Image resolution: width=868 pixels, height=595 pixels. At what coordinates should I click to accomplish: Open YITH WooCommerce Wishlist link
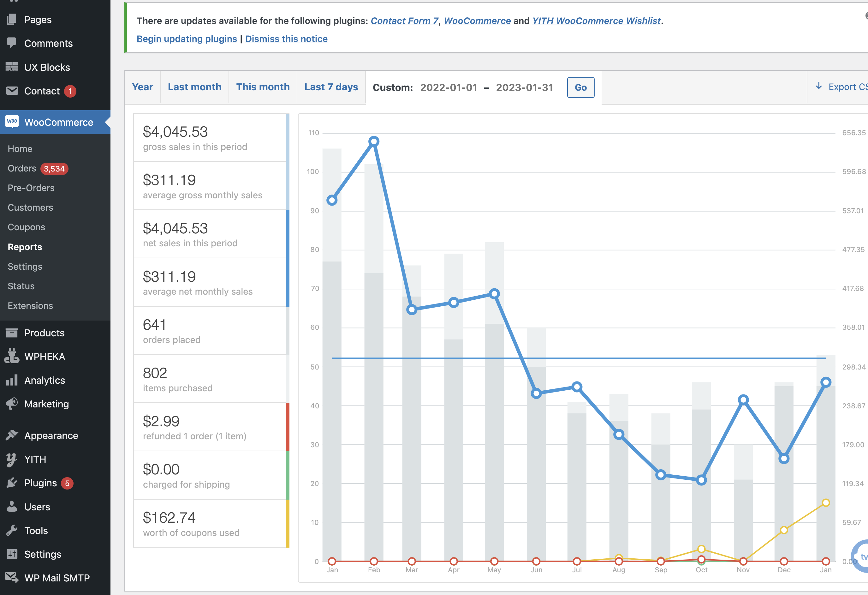click(x=597, y=21)
